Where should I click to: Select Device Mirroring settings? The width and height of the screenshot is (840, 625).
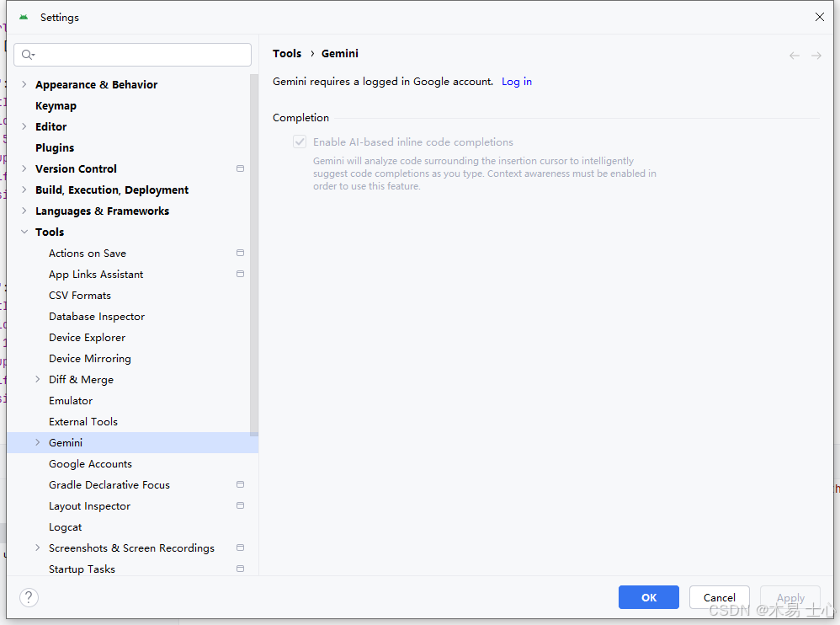point(90,358)
